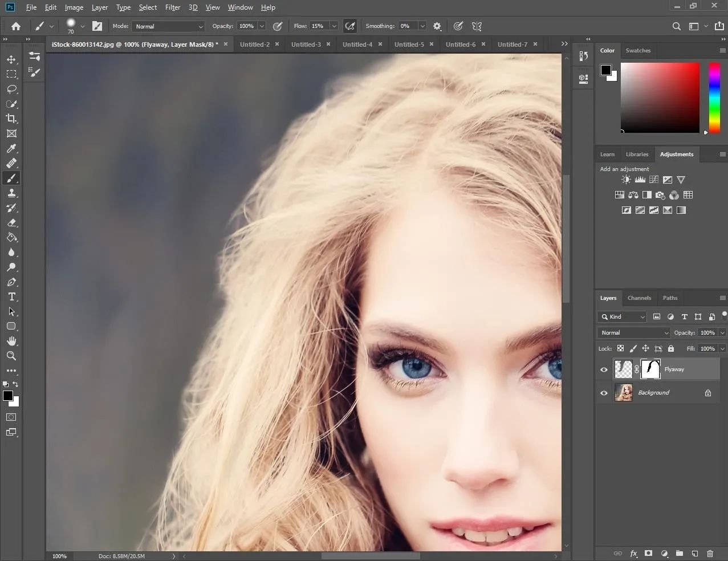The width and height of the screenshot is (728, 561).
Task: Select the Lasso tool
Action: pos(11,89)
